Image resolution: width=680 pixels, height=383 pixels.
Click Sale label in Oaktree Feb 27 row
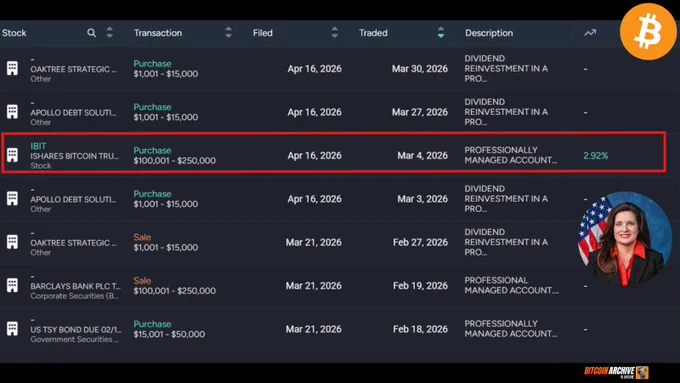(142, 237)
